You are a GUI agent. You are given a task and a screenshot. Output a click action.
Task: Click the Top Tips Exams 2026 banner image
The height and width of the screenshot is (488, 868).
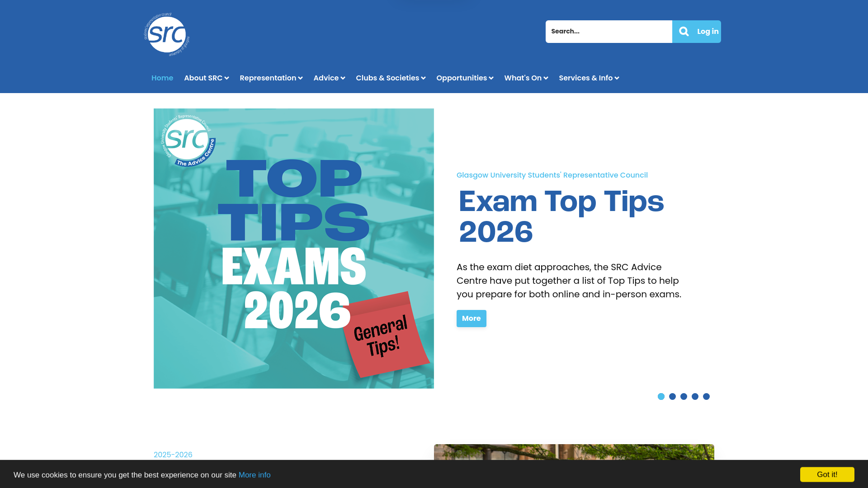coord(294,249)
